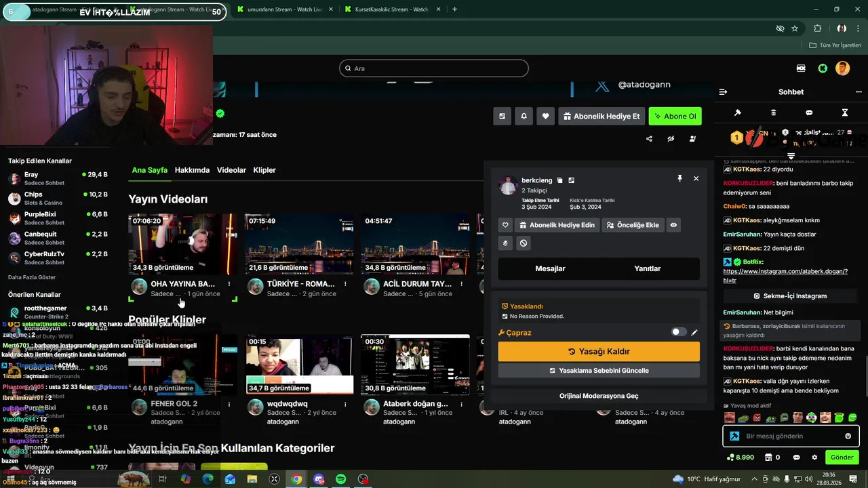
Task: Click Önceliğe Ekle button
Action: (x=633, y=225)
